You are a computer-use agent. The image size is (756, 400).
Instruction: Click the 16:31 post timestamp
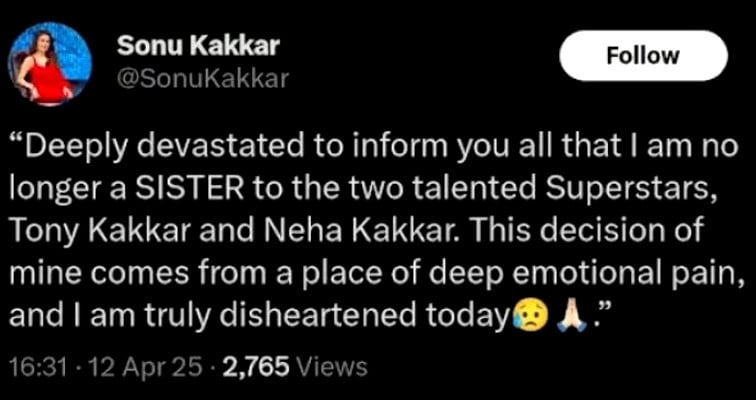coord(37,366)
